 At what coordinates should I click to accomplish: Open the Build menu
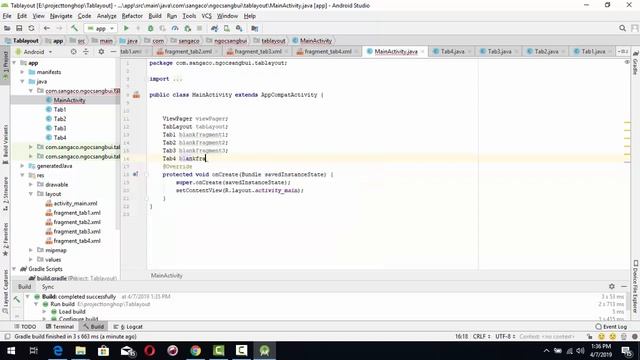pos(155,16)
